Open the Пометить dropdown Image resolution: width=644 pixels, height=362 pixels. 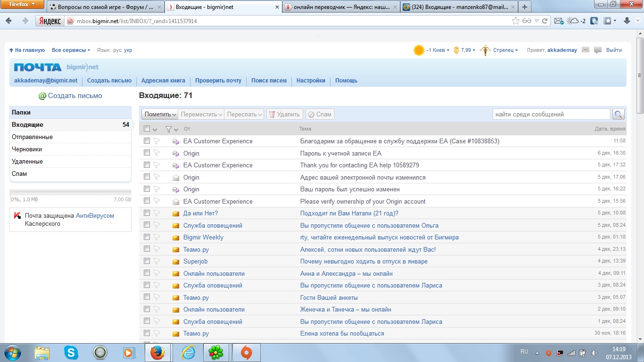coord(160,114)
